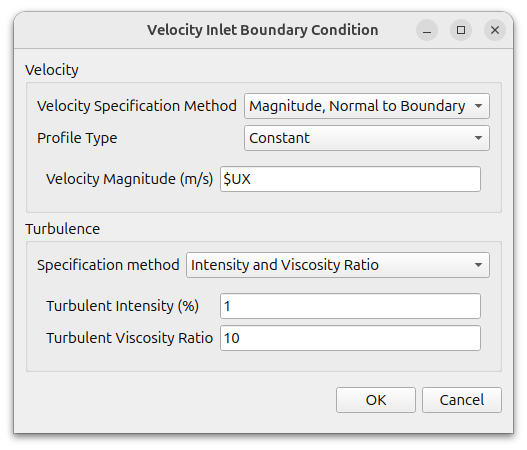Viewport: 527px width, 450px height.
Task: Click the Velocity section heading
Action: tap(52, 70)
